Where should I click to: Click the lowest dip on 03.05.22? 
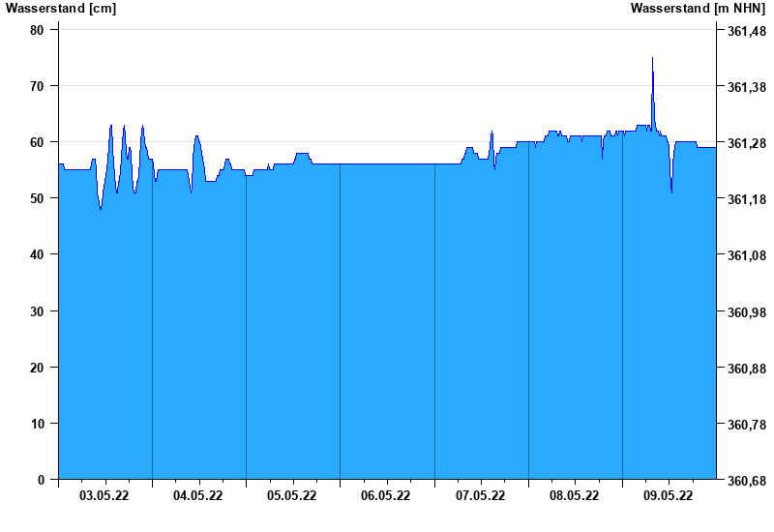(x=101, y=209)
